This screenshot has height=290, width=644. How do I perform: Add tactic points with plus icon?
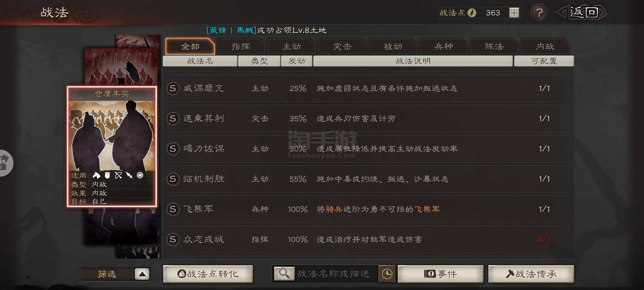pos(514,13)
